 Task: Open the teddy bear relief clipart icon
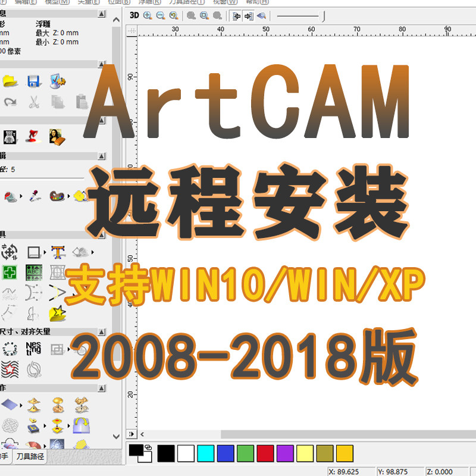[x=10, y=137]
